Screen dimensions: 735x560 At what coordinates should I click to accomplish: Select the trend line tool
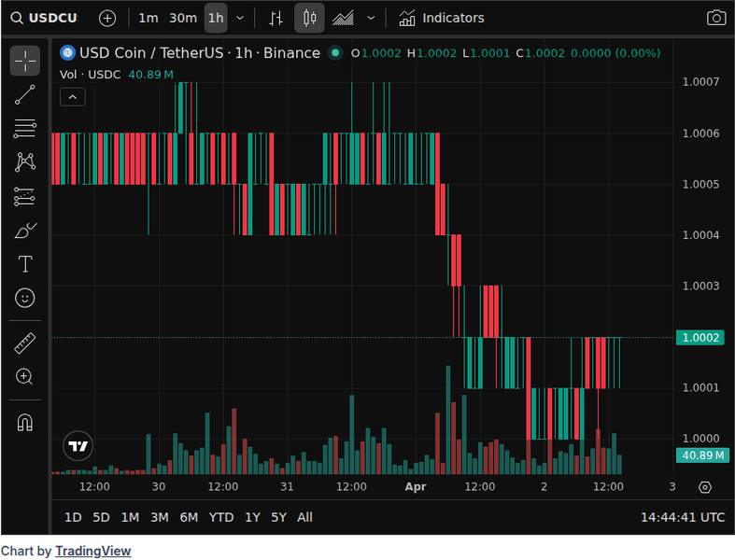25,94
